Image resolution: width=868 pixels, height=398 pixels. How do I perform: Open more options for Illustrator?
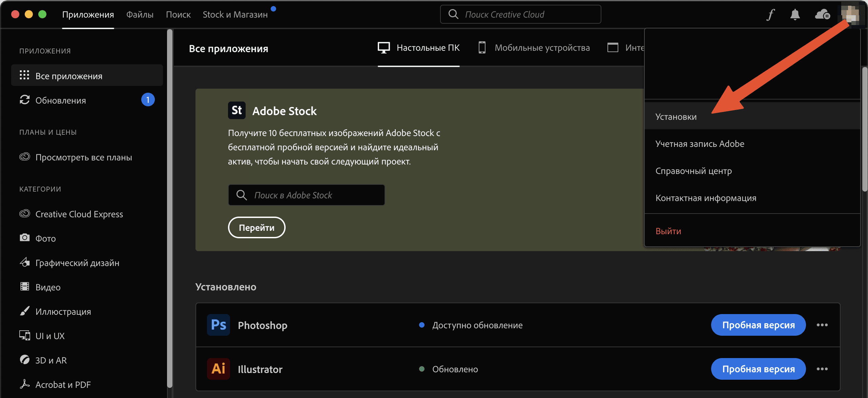point(822,369)
